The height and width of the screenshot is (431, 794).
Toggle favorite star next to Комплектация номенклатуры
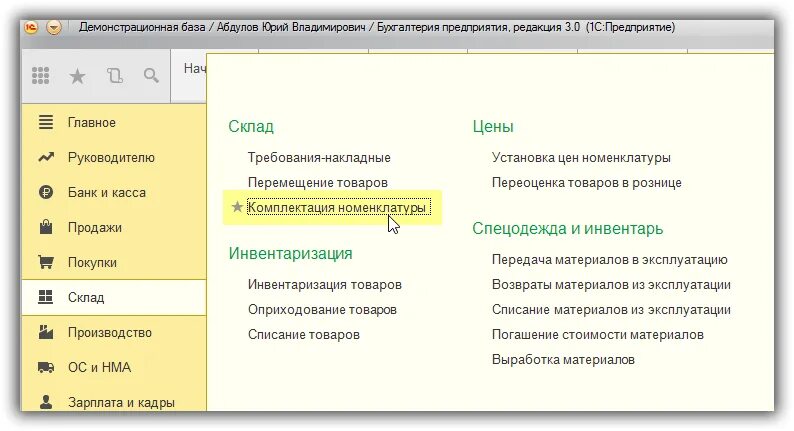(x=236, y=207)
